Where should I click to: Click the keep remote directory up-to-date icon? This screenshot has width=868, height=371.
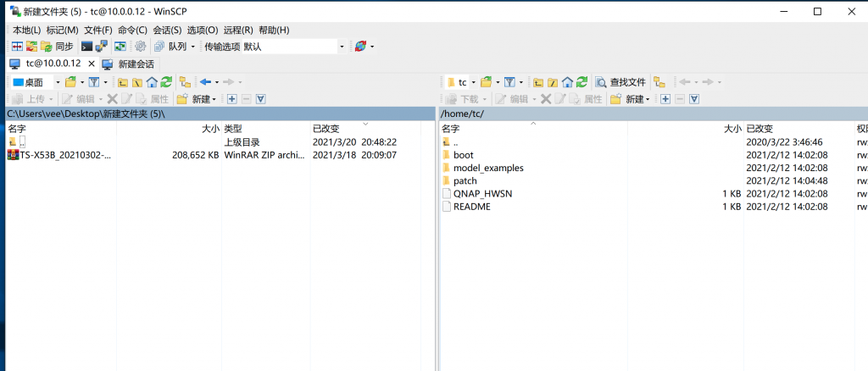pos(120,47)
